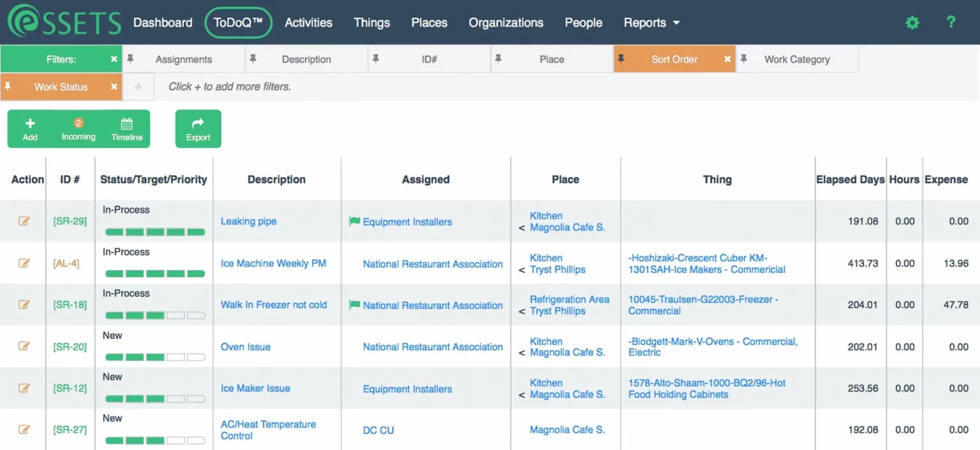
Task: Click the 47.78 expense value
Action: [956, 305]
